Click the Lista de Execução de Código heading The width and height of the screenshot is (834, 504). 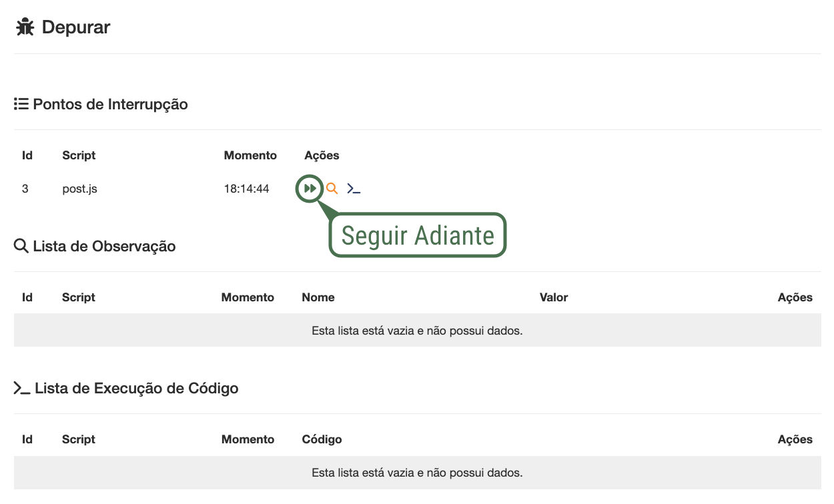136,388
